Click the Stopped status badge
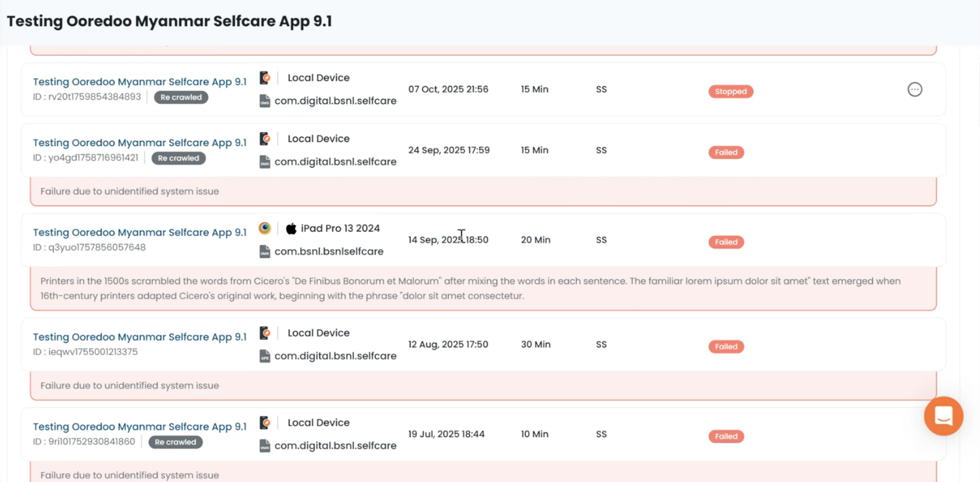The width and height of the screenshot is (980, 482). pyautogui.click(x=730, y=92)
